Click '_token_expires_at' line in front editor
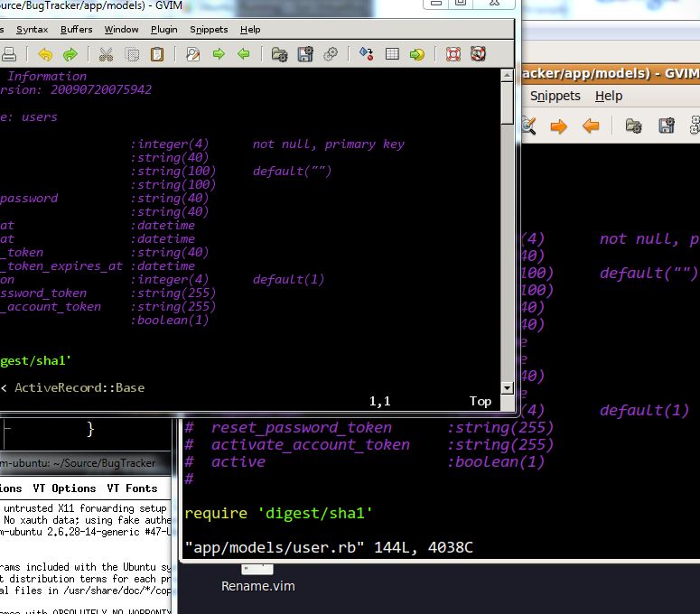Screen dimensions: 700x614 (61, 266)
